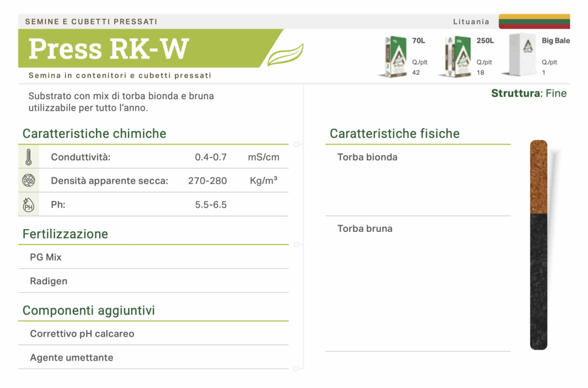Click the Lithuanian flag icon
The width and height of the screenshot is (588, 388).
[534, 21]
